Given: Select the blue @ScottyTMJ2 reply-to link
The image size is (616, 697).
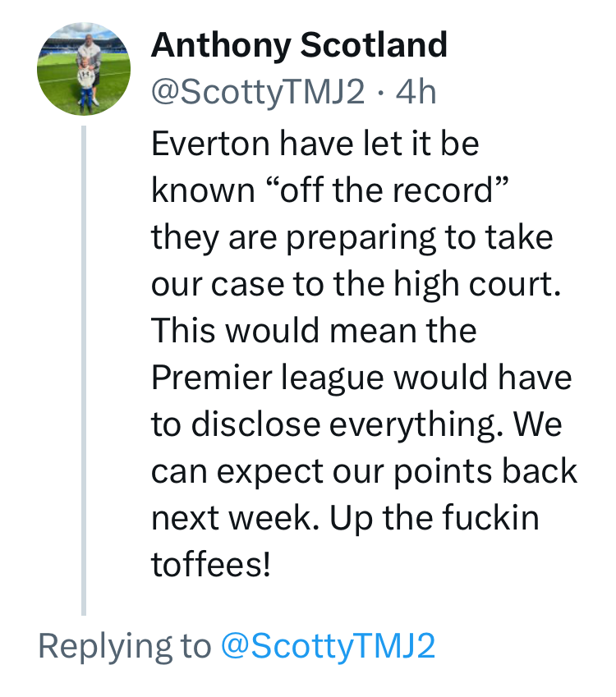Looking at the screenshot, I should click(328, 645).
